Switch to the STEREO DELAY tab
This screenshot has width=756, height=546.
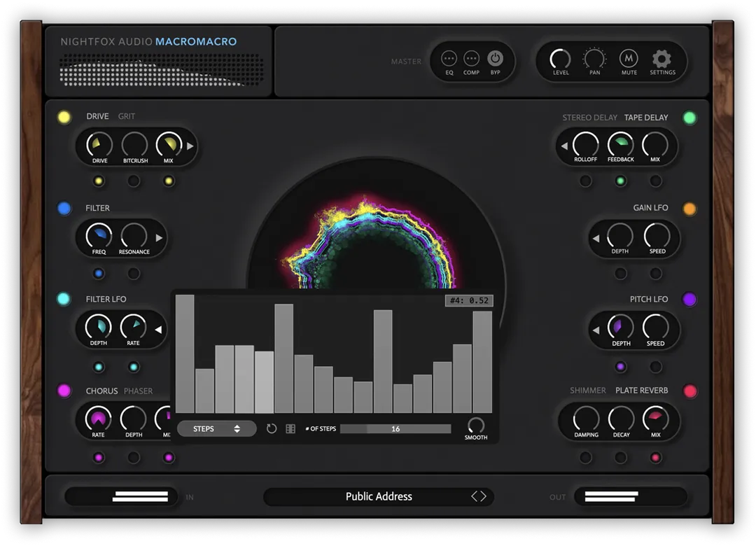click(589, 118)
